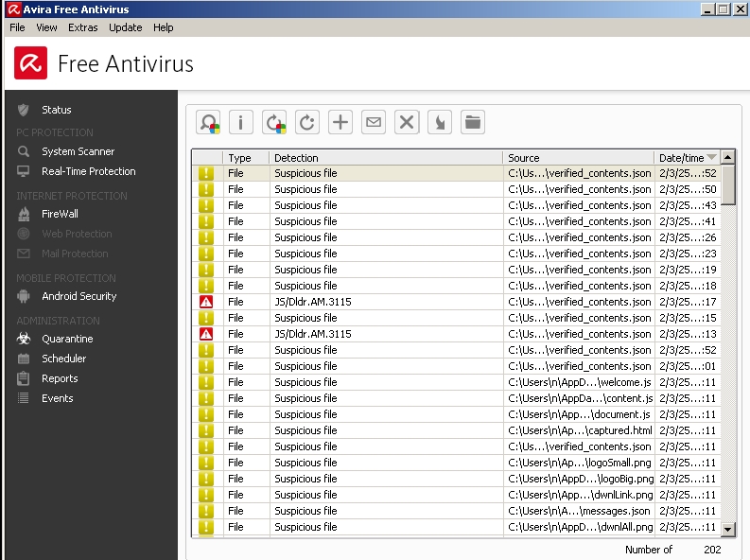
Task: Open Reports in the sidebar
Action: point(60,378)
